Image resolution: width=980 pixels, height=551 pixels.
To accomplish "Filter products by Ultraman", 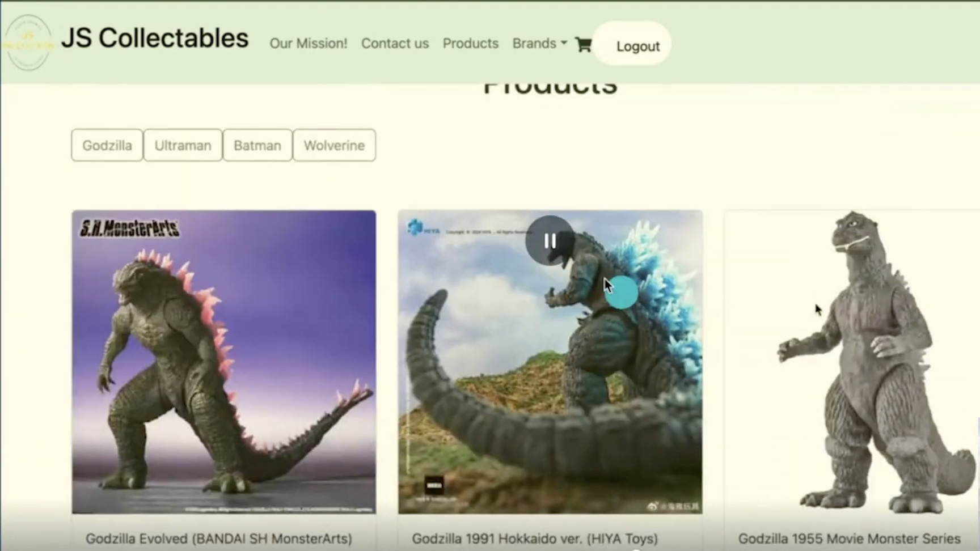I will click(183, 145).
